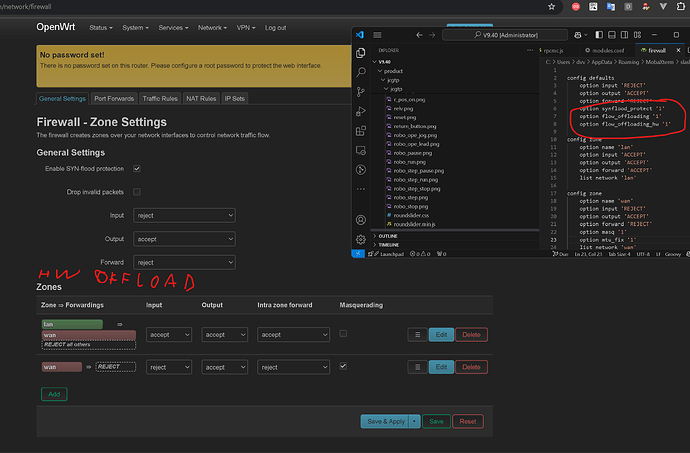Open the VS Code Explorer view icon

(x=361, y=53)
